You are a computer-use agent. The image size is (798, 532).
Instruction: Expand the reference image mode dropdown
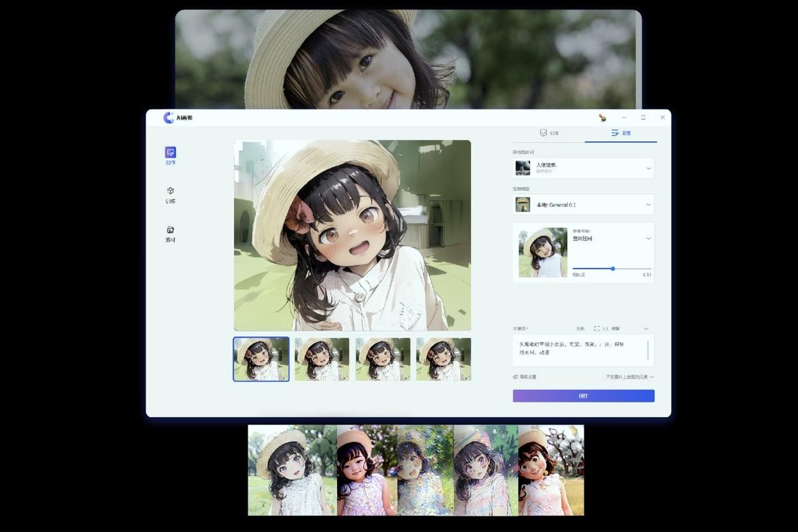[648, 239]
